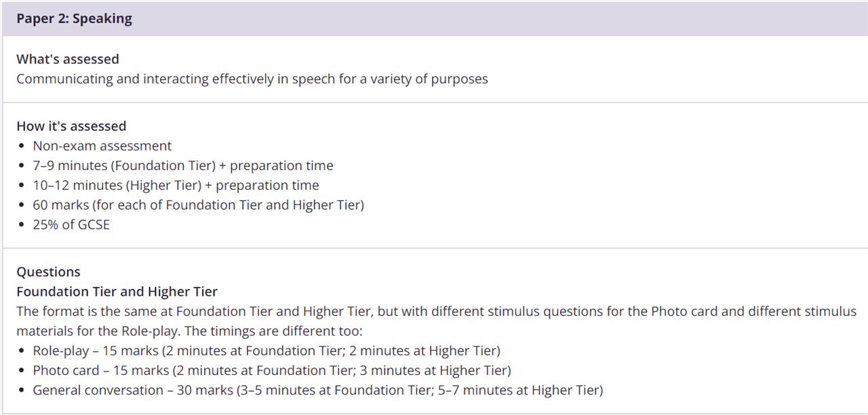Click the 'Questions' heading

(49, 272)
